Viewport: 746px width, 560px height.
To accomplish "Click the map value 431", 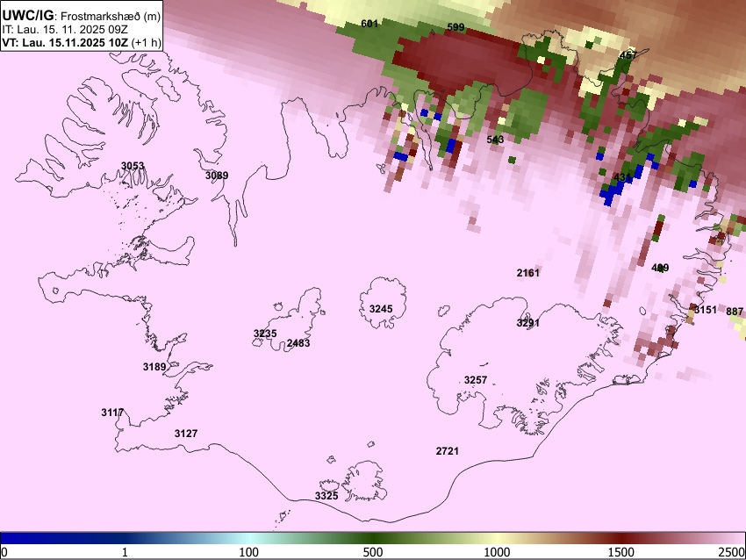I will [x=623, y=177].
